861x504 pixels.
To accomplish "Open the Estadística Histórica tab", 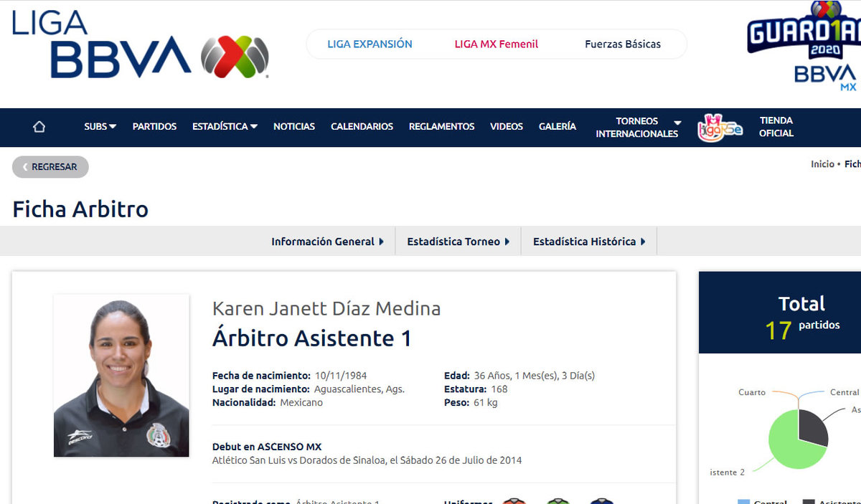I will 589,242.
